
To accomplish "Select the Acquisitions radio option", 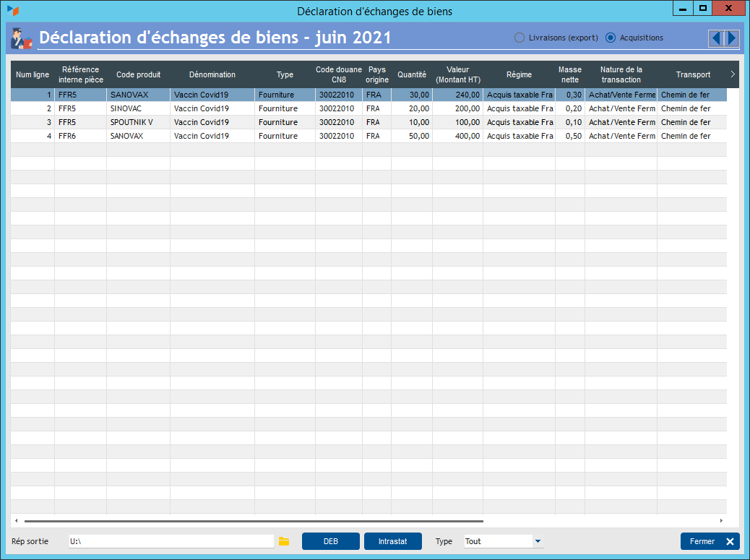I will [x=611, y=38].
